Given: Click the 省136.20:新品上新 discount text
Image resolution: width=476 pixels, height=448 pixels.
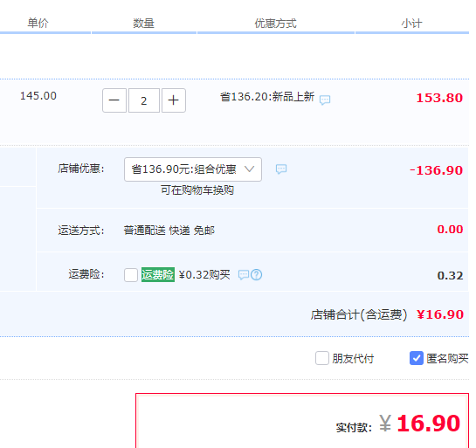Looking at the screenshot, I should point(267,97).
